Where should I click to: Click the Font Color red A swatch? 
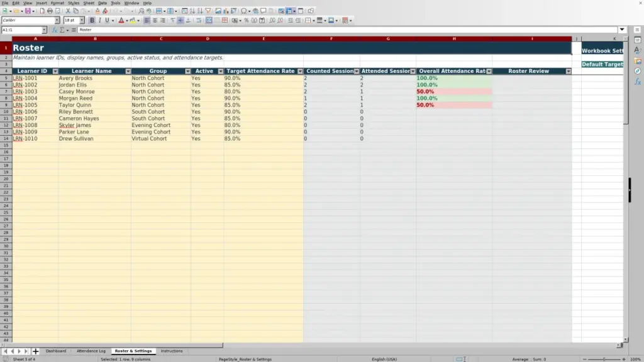point(121,20)
